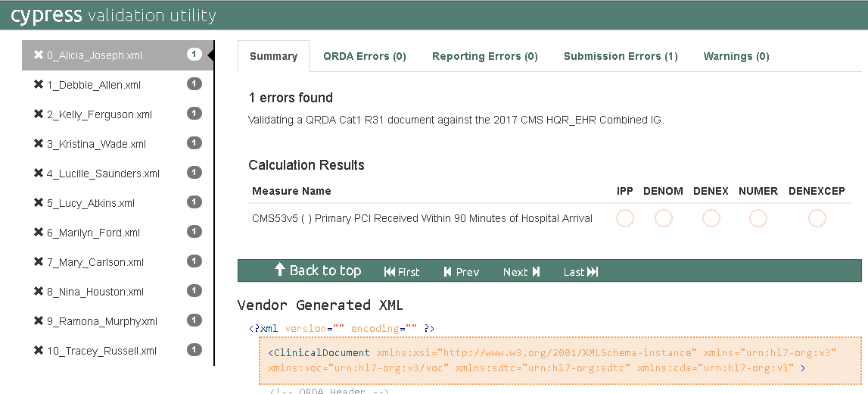Skip to the Last error
The width and height of the screenshot is (868, 394).
(x=580, y=272)
